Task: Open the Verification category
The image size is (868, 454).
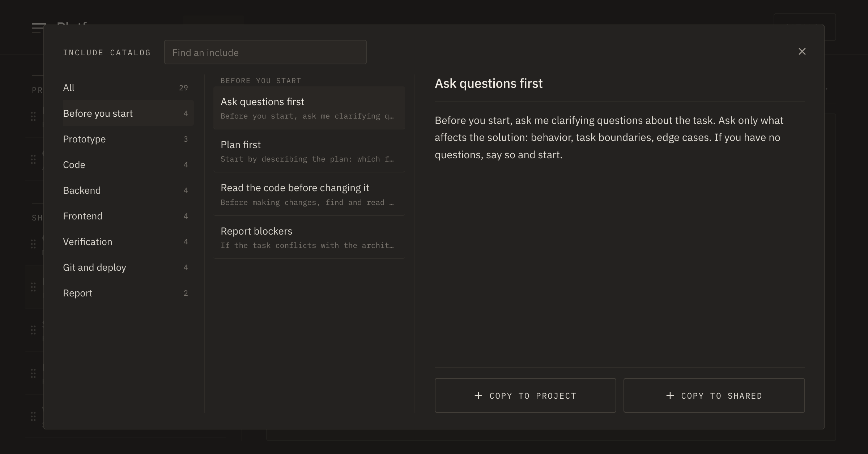Action: coord(128,242)
